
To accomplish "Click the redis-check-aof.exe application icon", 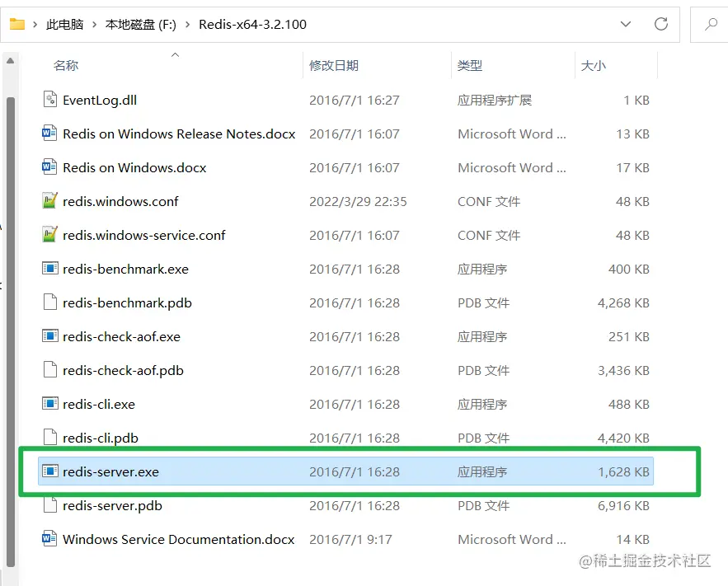I will point(50,336).
